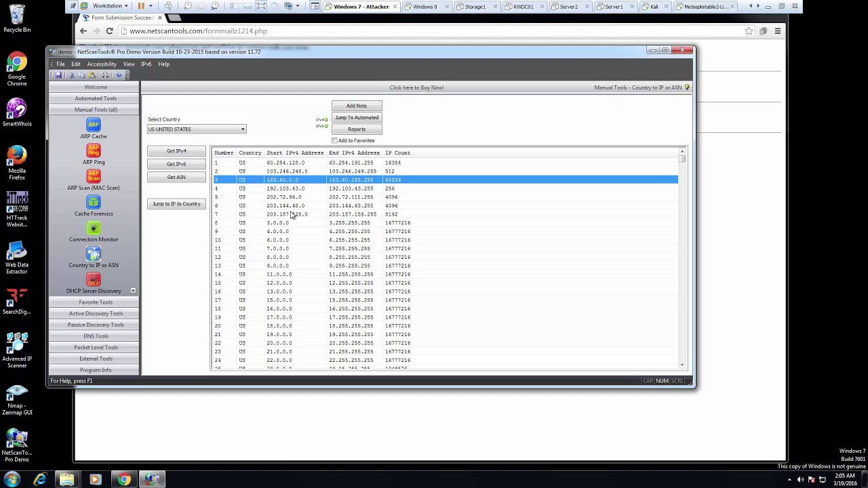Screen dimensions: 868x488
Task: Click the Help question mark toolbar icon
Action: (119, 75)
